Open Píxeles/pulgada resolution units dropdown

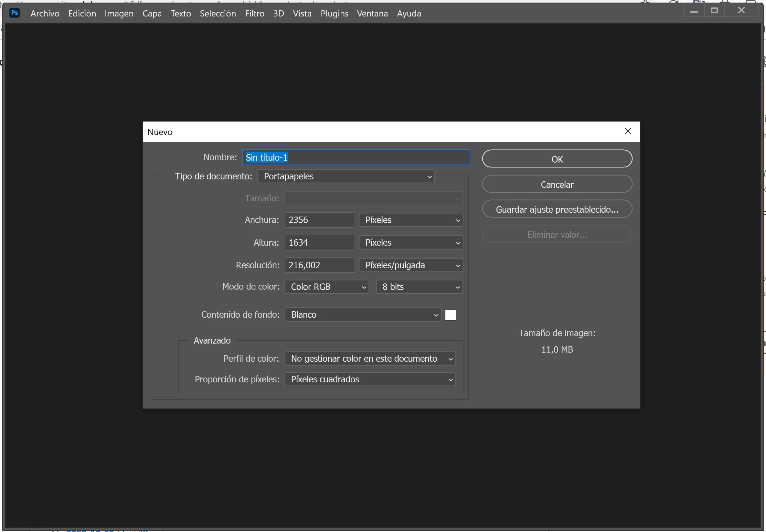pos(410,265)
